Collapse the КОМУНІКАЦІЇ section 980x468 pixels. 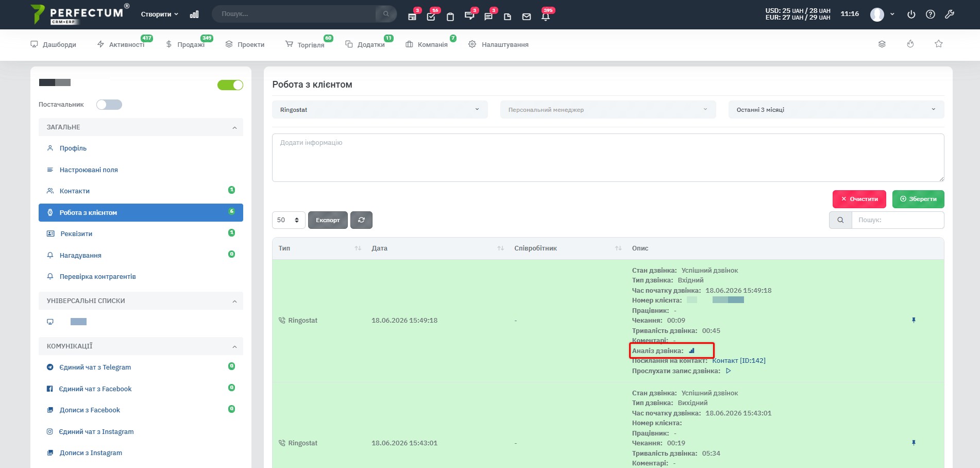pyautogui.click(x=141, y=346)
